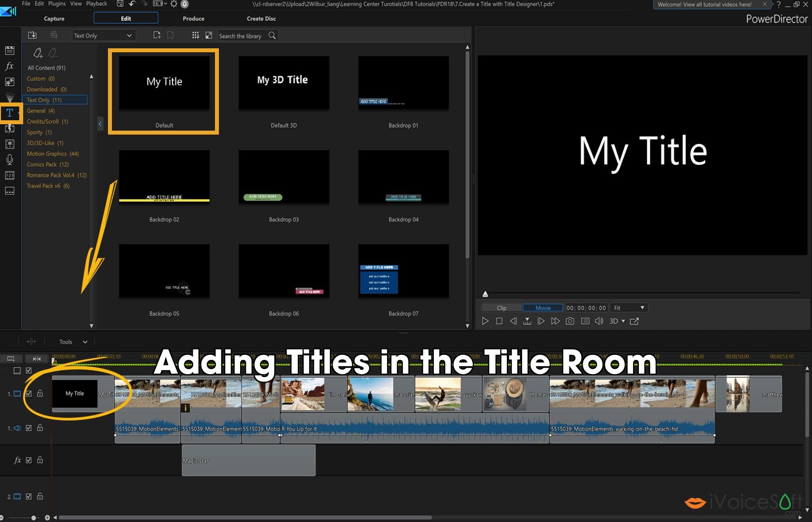
Task: Open the Particle Room icon
Action: [x=9, y=97]
